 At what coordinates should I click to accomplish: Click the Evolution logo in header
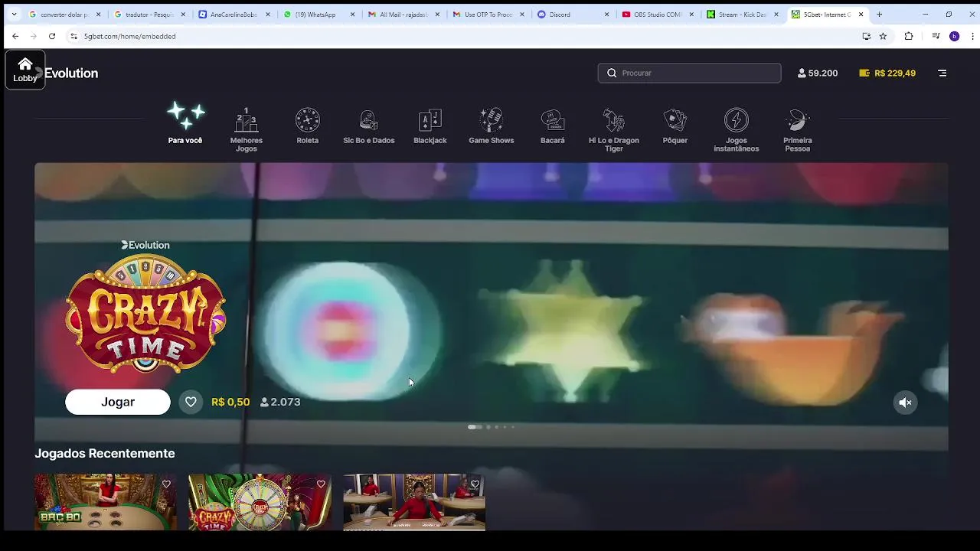[67, 73]
